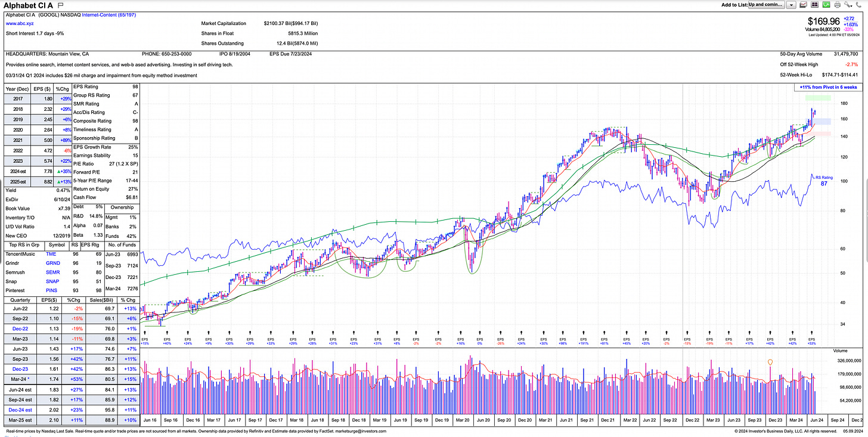The width and height of the screenshot is (868, 437).
Task: Print the chart with the printer icon
Action: tap(838, 5)
